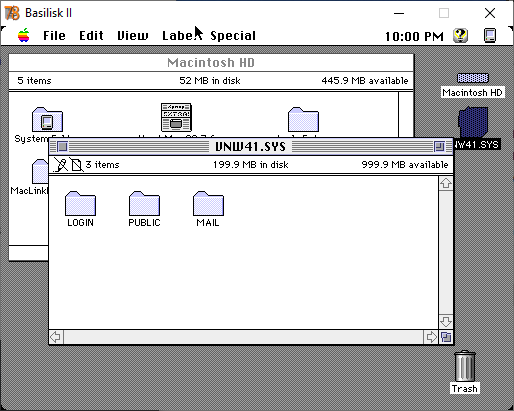Click '445.9 MB available' text
This screenshot has width=514, height=411.
coord(365,81)
